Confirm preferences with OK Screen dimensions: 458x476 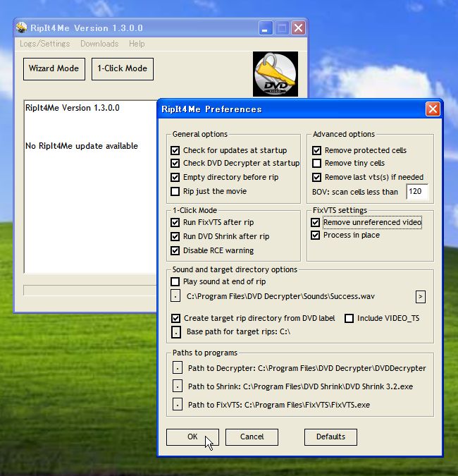192,437
